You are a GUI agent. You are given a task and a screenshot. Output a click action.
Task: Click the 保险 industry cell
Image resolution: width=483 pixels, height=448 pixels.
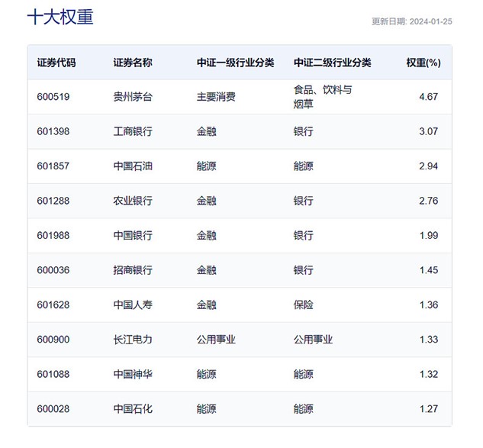pos(304,305)
